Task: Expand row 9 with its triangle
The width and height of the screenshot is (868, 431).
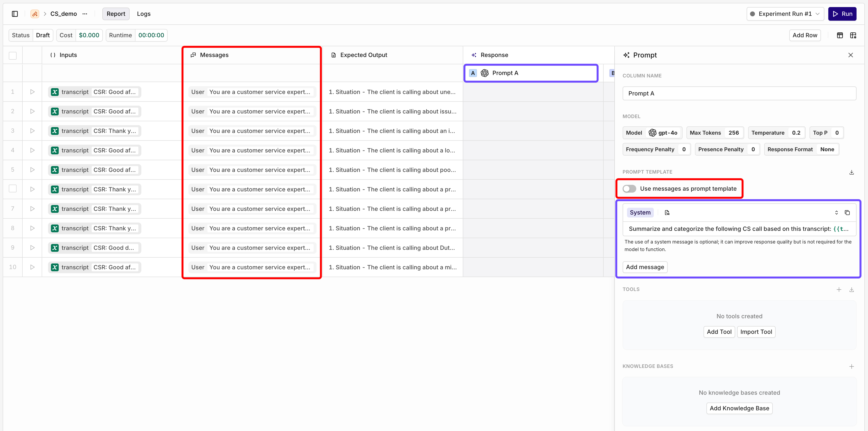Action: [32, 248]
